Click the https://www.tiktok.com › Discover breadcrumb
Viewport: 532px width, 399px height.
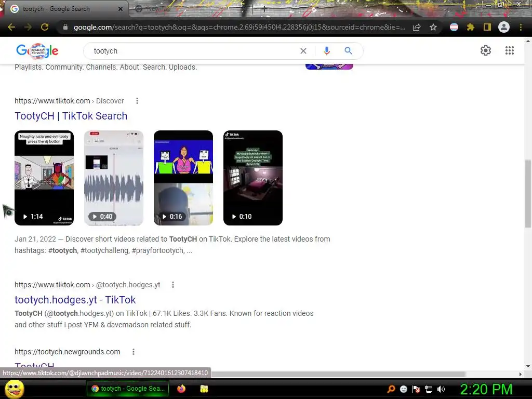(69, 101)
